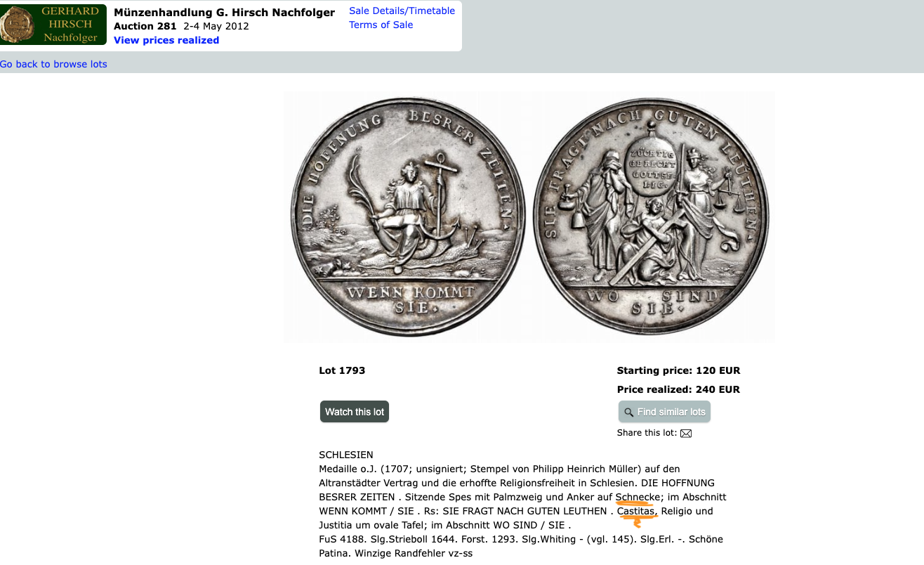
Task: Go back to browse lots
Action: coord(53,64)
